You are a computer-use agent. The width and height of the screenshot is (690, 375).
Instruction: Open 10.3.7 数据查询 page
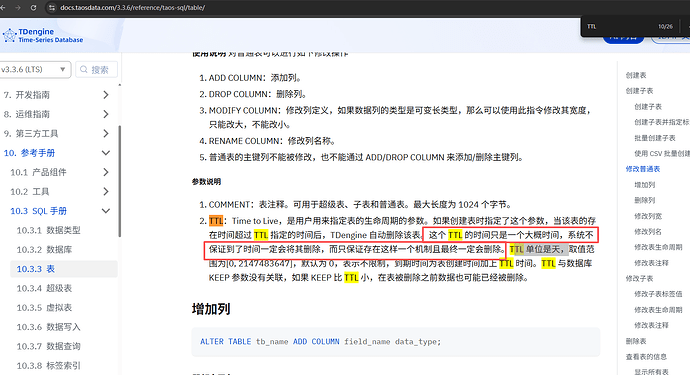point(48,346)
